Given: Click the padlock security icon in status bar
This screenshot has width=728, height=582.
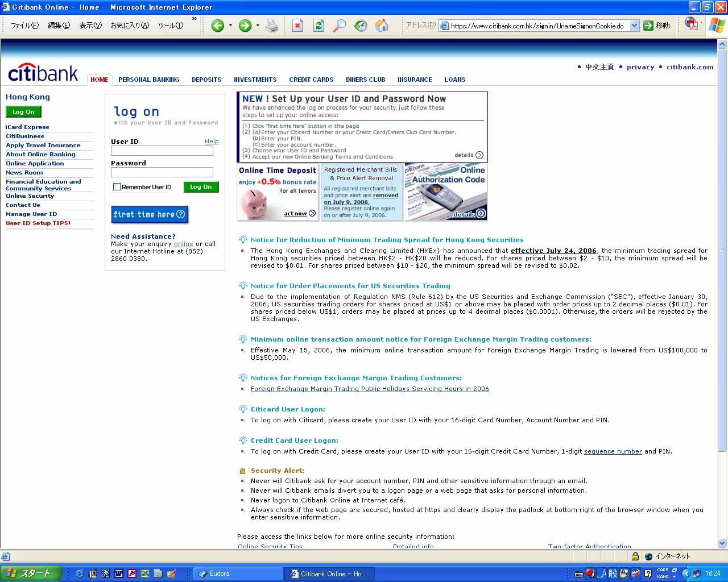Looking at the screenshot, I should click(x=635, y=556).
